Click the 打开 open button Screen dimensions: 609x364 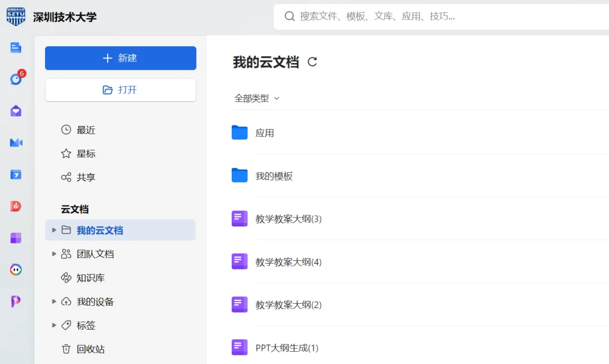121,90
